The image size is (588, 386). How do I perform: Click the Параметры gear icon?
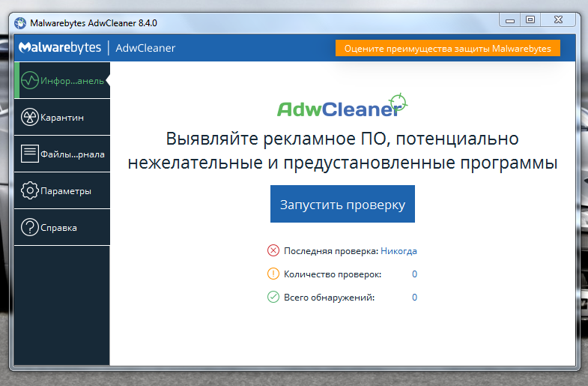click(30, 190)
